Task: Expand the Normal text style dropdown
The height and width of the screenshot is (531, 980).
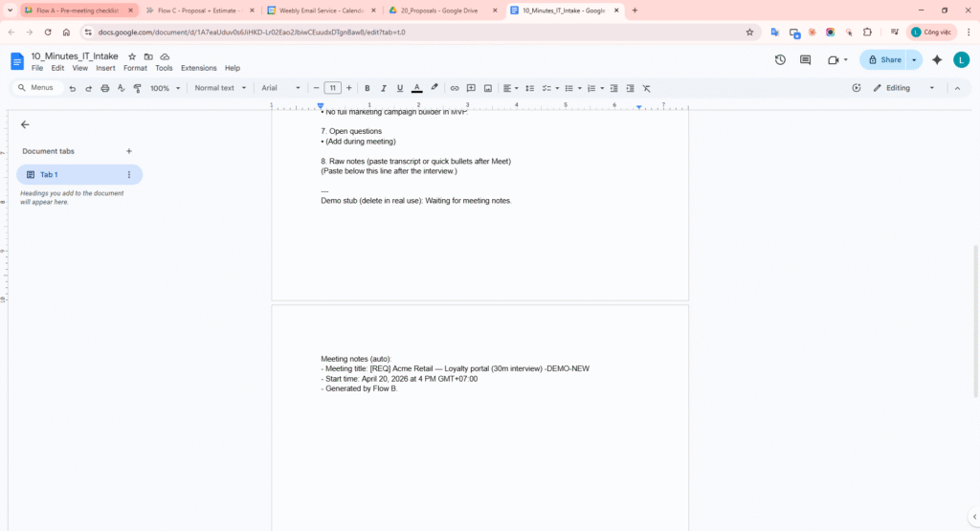Action: coord(219,88)
